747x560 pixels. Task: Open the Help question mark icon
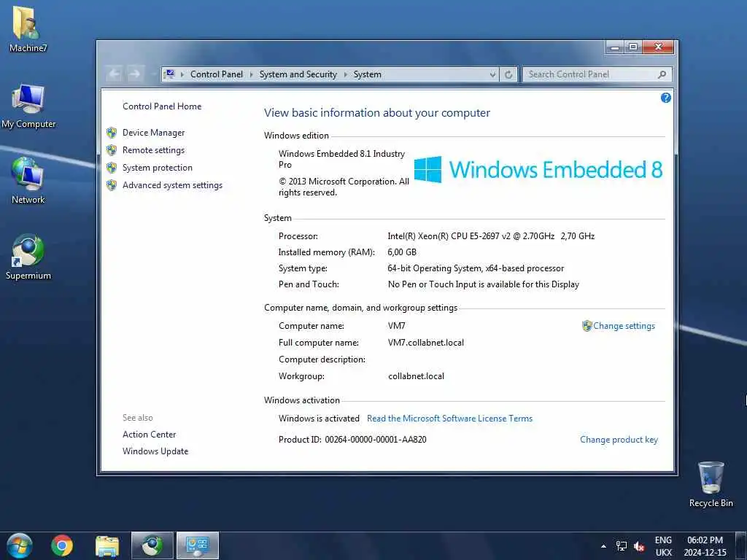tap(666, 98)
